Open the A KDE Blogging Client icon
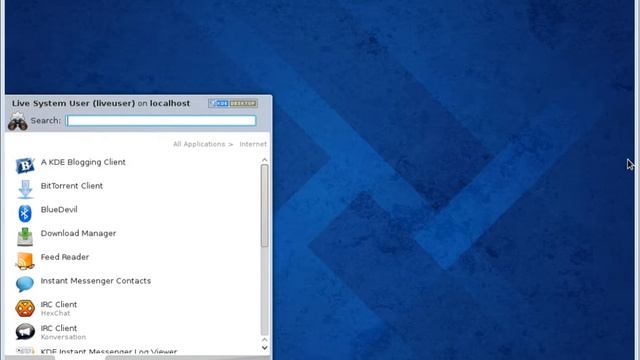 click(25, 165)
